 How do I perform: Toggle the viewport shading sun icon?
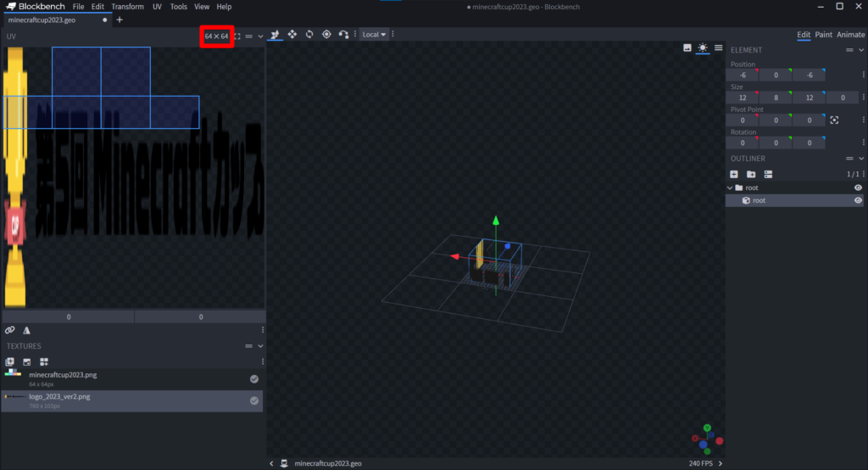click(703, 48)
